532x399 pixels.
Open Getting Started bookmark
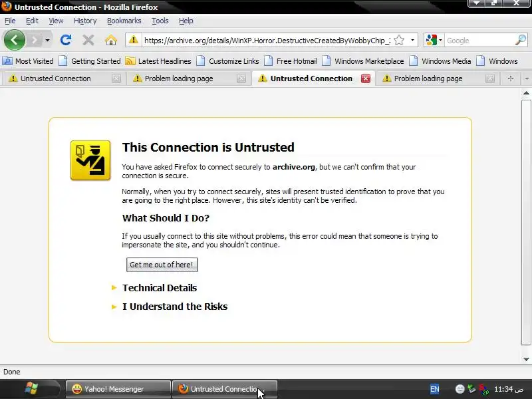[90, 61]
